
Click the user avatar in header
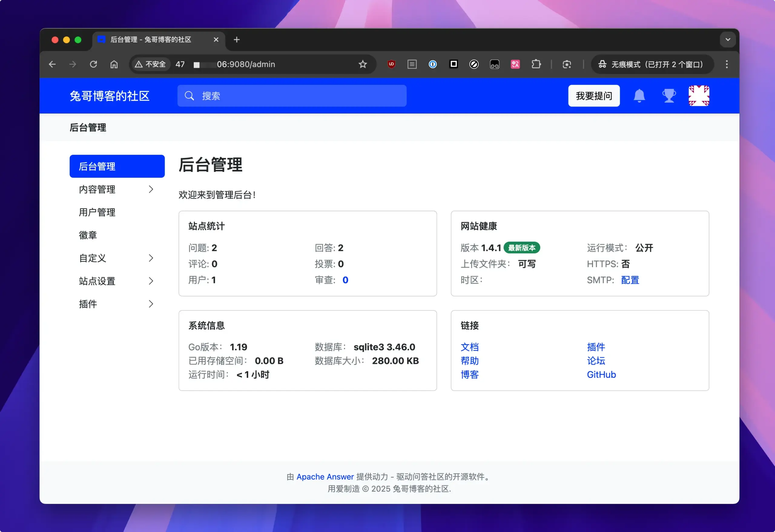click(699, 96)
